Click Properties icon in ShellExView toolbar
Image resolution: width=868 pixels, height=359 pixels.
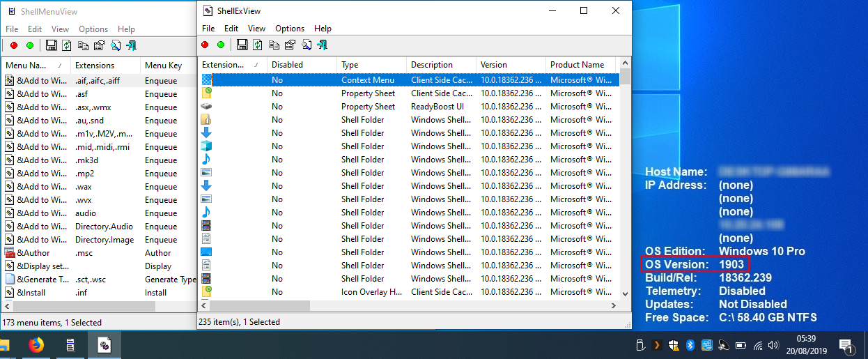(290, 45)
